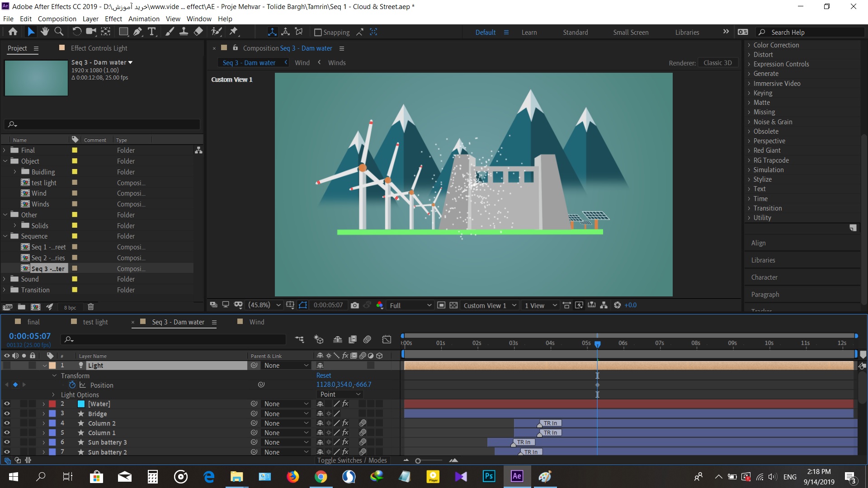Hide the Sun battery 3 layer eye icon
This screenshot has width=868, height=488.
pyautogui.click(x=7, y=442)
